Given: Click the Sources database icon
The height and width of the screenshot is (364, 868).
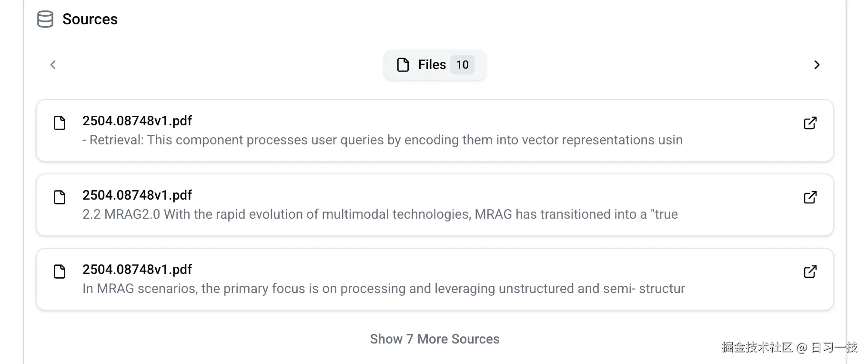Looking at the screenshot, I should 45,19.
